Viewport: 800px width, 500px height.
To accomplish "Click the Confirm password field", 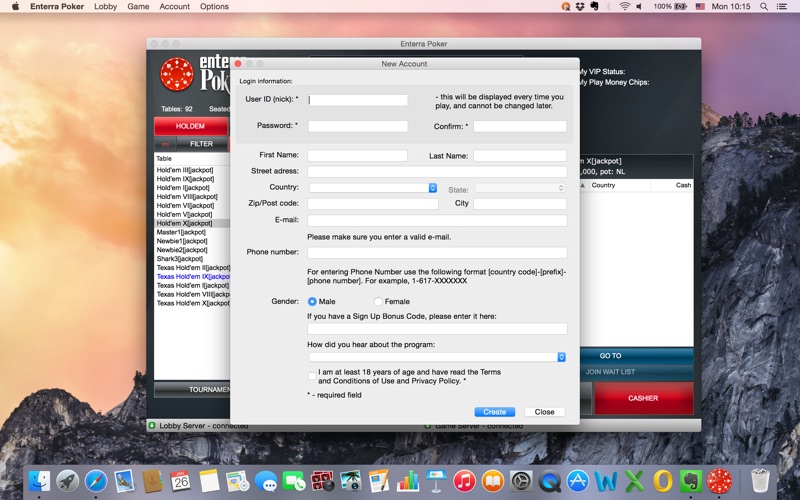I will click(520, 127).
